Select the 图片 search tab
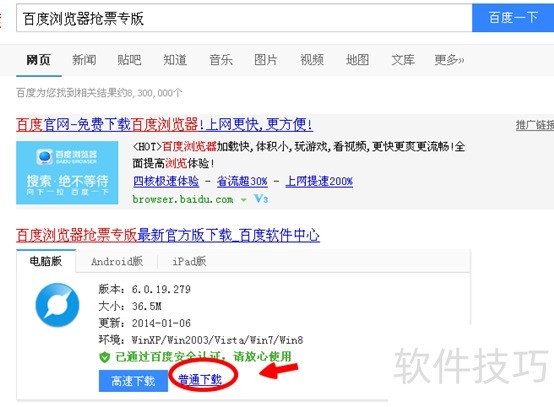Image resolution: width=554 pixels, height=407 pixels. coord(266,60)
